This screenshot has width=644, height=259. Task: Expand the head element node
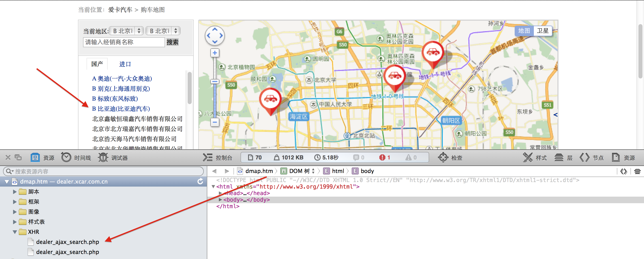click(220, 193)
